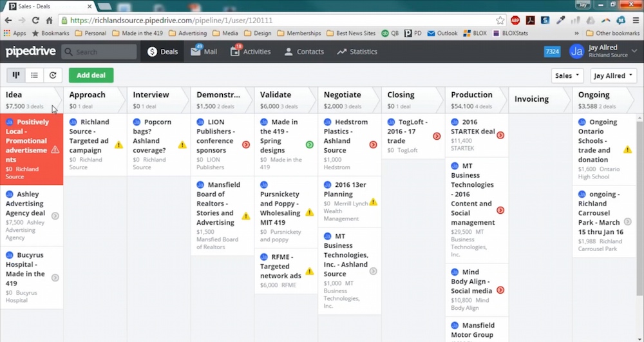The width and height of the screenshot is (644, 342).
Task: Click the green activity icon on Made in the 419 deal
Action: [310, 145]
